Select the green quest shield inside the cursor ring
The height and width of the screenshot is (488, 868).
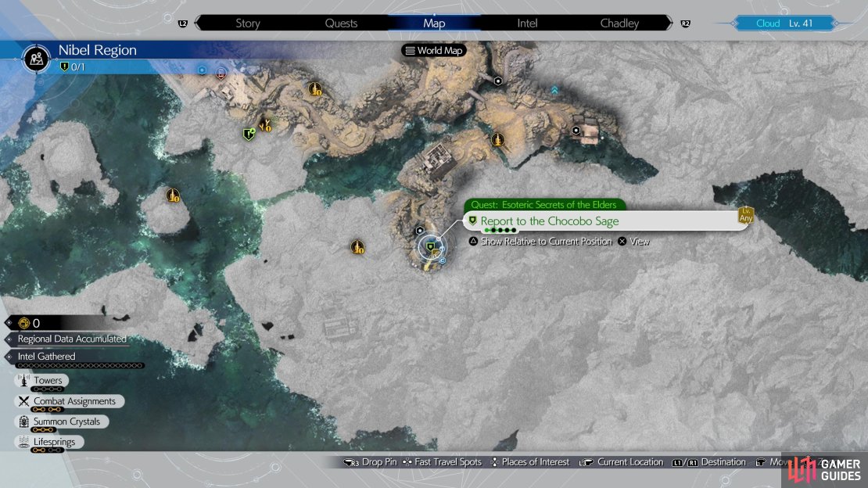coord(430,247)
